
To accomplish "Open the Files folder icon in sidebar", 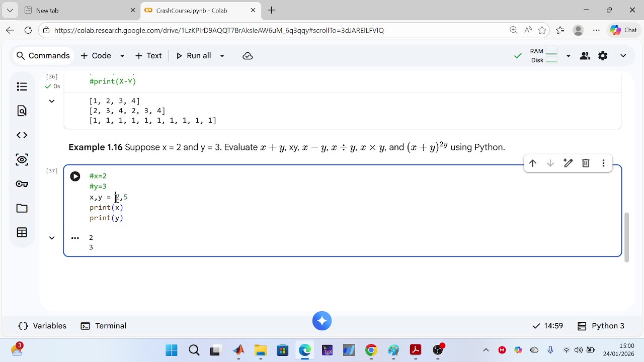I will click(22, 208).
